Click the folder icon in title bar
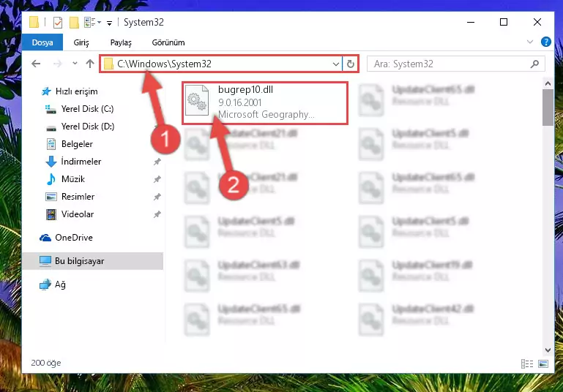This screenshot has height=392, width=563. pyautogui.click(x=34, y=22)
